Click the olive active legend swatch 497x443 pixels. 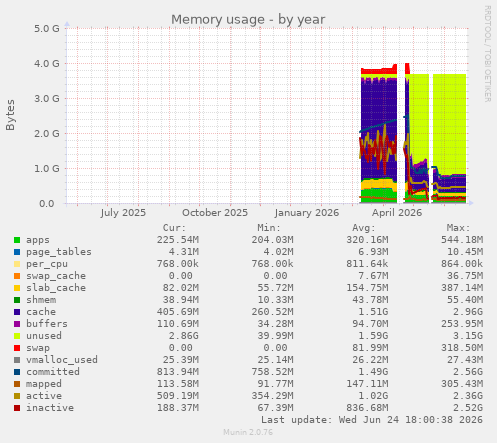17,396
